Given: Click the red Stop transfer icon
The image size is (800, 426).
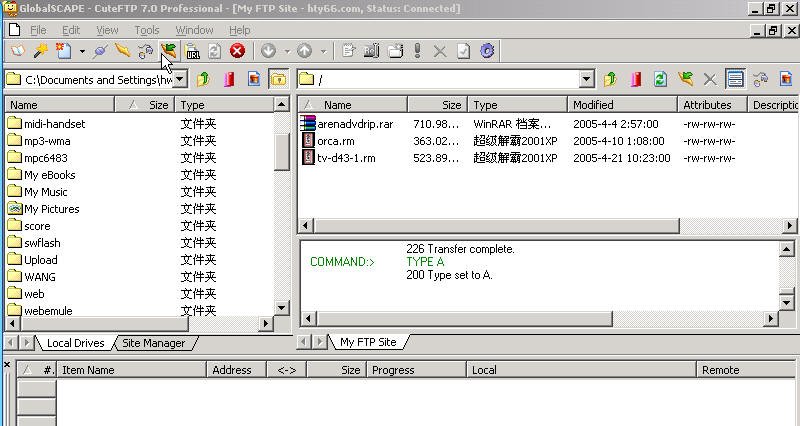Looking at the screenshot, I should 237,51.
